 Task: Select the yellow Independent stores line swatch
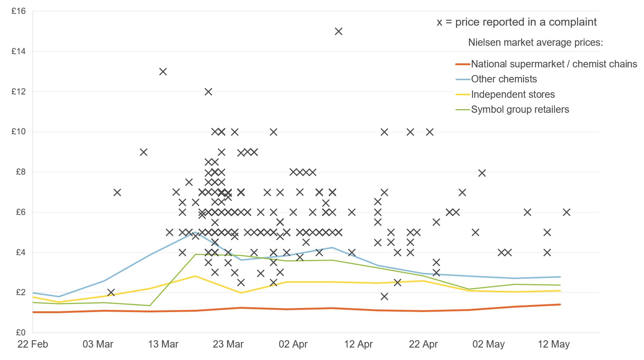coord(462,94)
